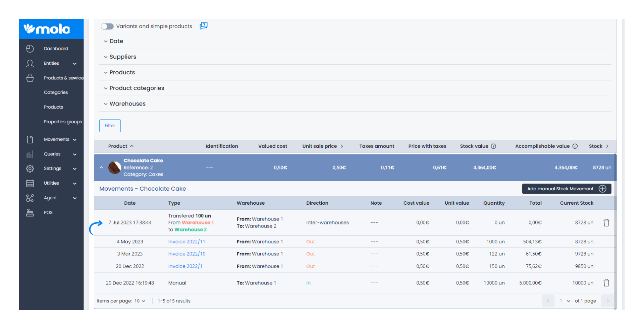Click the Stock column arrow
The width and height of the screenshot is (644, 329).
(x=607, y=146)
